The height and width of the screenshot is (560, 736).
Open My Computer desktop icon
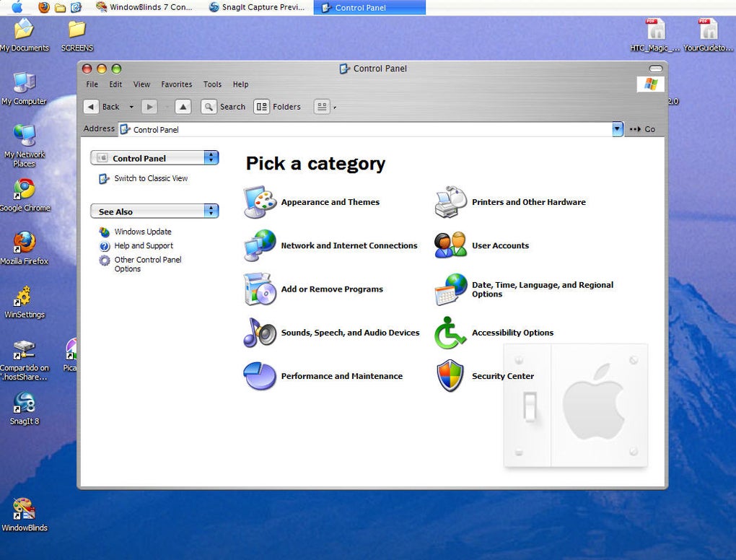(x=24, y=88)
